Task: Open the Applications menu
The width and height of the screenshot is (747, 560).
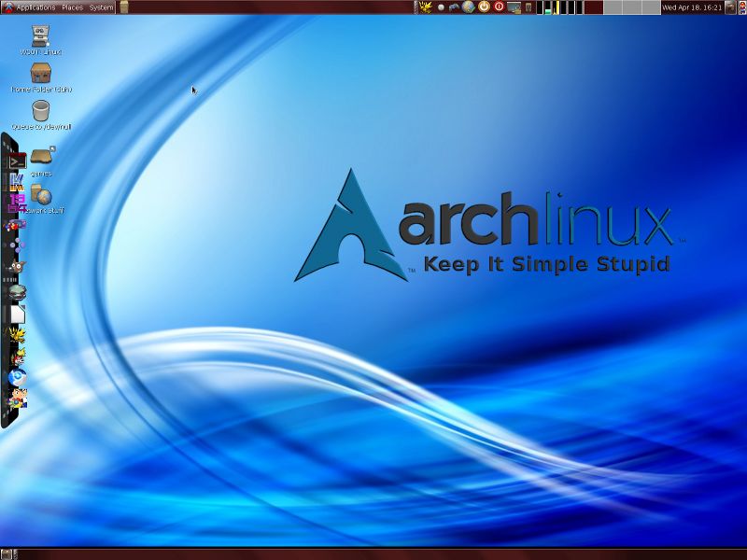Action: click(35, 7)
